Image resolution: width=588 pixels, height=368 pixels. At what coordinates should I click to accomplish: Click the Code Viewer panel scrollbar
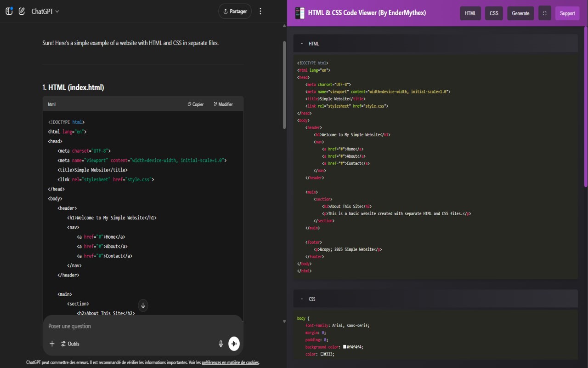586,106
